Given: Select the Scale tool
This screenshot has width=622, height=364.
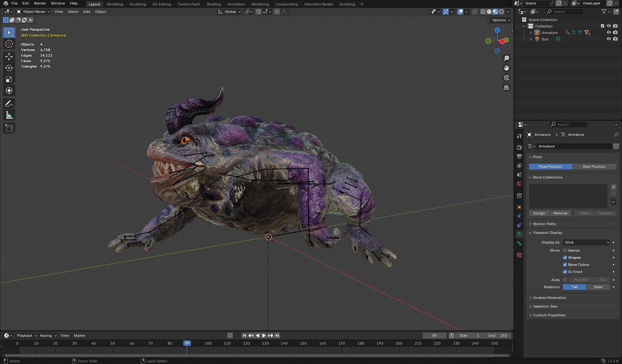Looking at the screenshot, I should click(x=9, y=80).
